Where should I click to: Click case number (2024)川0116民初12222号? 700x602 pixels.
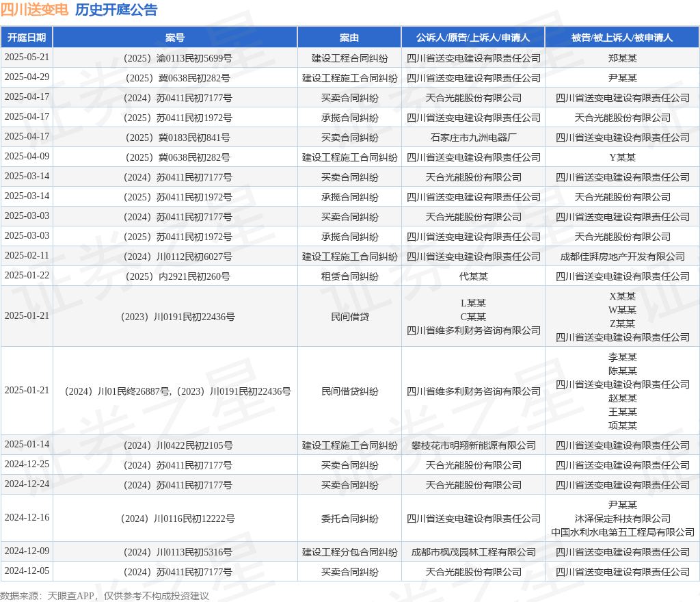(178, 519)
